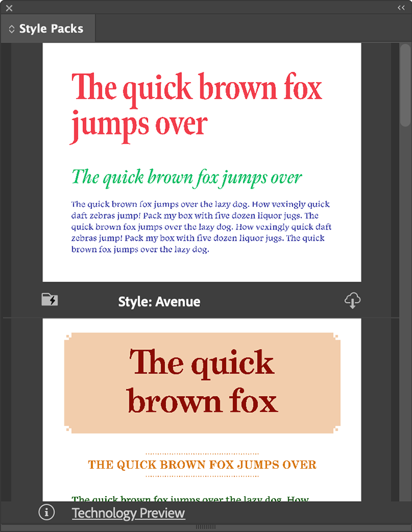Click green italic subheading in Avenue preview

tap(187, 178)
